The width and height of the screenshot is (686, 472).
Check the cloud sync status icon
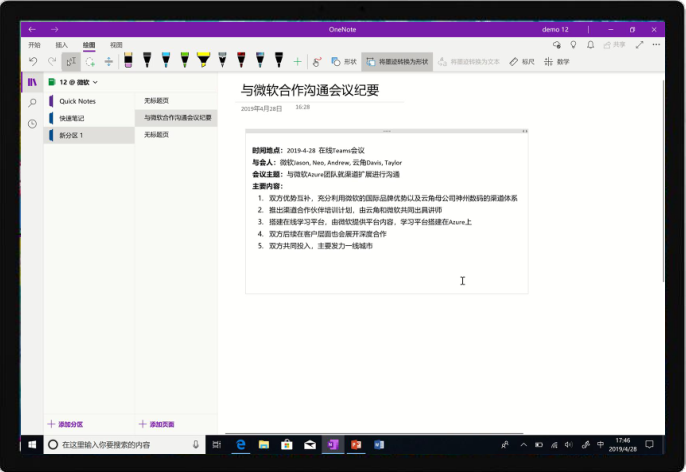point(557,45)
